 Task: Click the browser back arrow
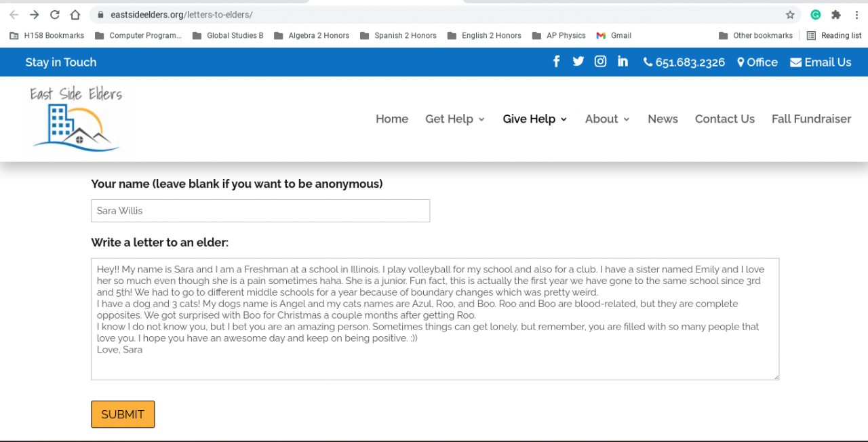(14, 14)
